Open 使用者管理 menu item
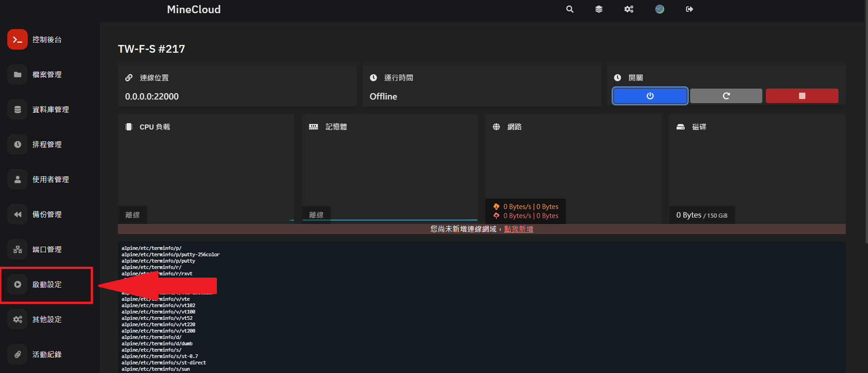 click(50, 179)
